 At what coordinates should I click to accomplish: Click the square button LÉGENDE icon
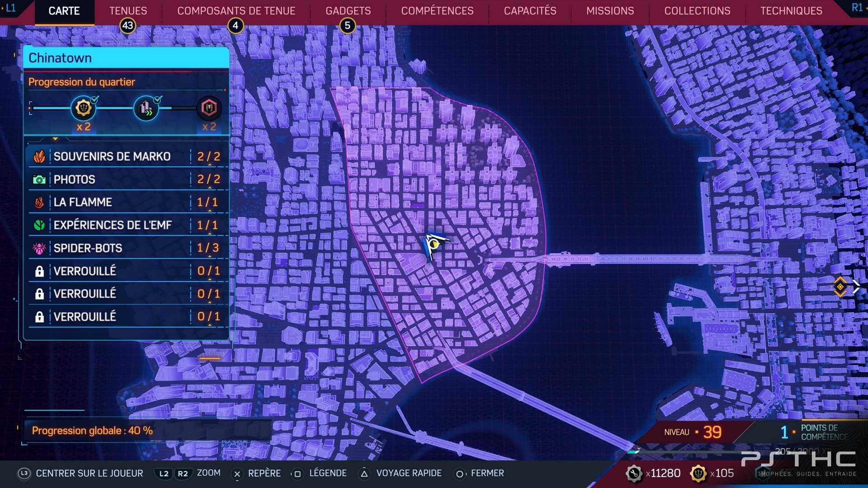click(297, 474)
